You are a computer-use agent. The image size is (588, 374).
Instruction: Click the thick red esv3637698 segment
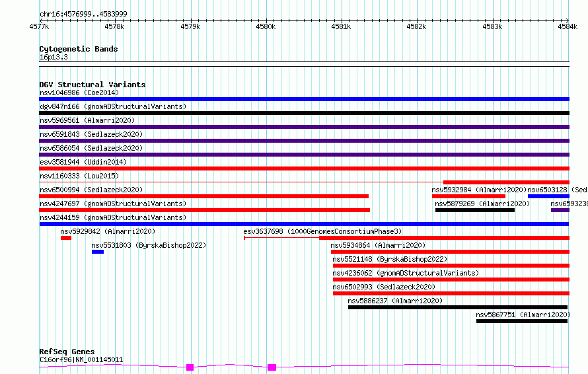pyautogui.click(x=445, y=238)
